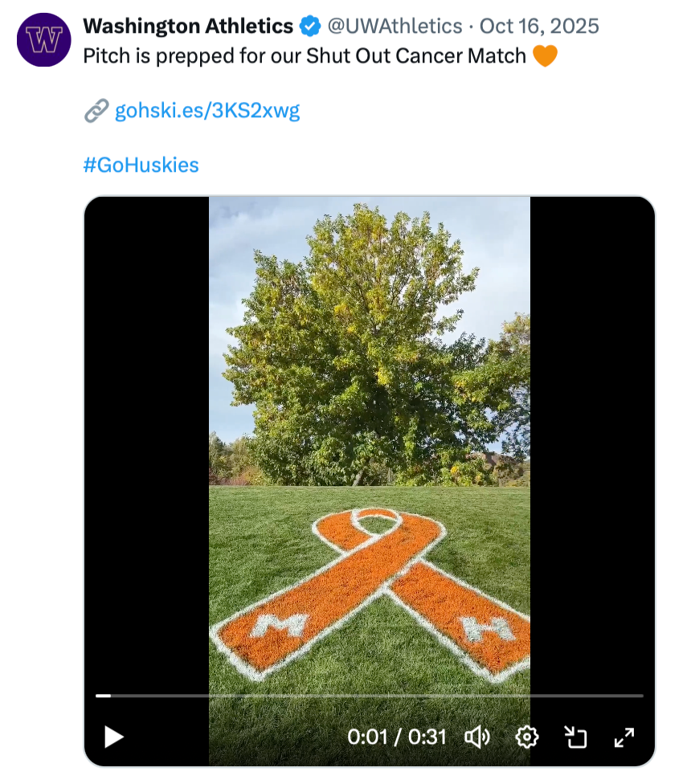Enable picture-in-picture mode for the video
The image size is (691, 784).
[x=575, y=737]
